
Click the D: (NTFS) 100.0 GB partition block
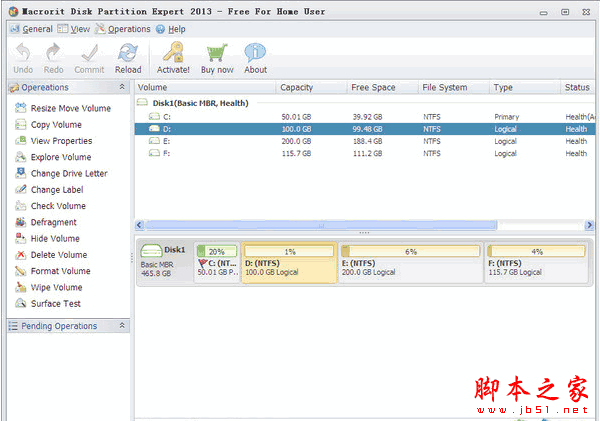click(x=289, y=263)
